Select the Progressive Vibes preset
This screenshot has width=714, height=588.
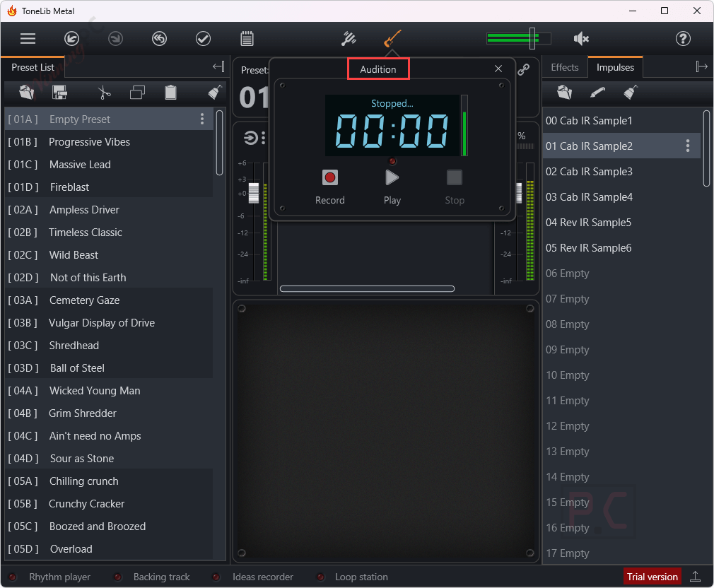click(x=108, y=142)
